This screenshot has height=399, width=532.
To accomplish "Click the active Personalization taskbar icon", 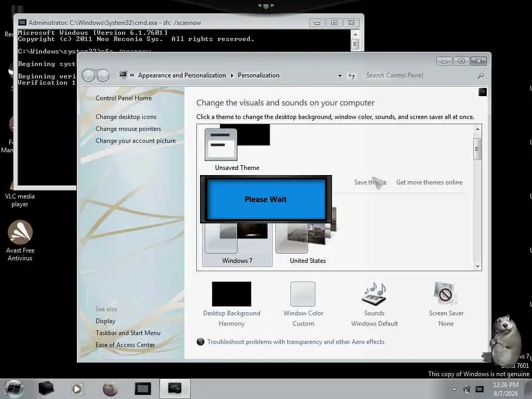I will (x=175, y=389).
